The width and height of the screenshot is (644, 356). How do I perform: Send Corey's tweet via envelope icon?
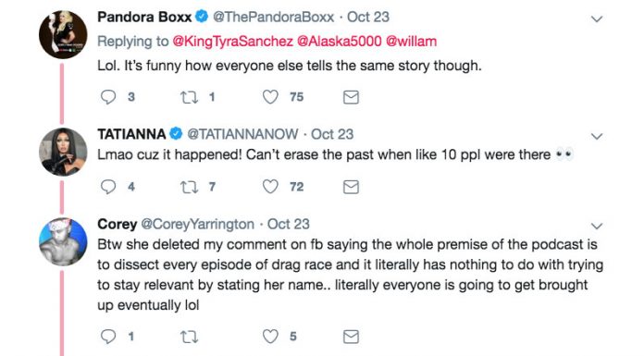pos(351,338)
